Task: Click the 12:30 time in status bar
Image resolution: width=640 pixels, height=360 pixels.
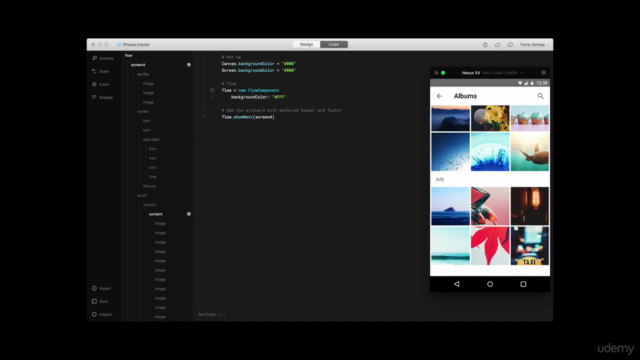Action: (x=542, y=83)
